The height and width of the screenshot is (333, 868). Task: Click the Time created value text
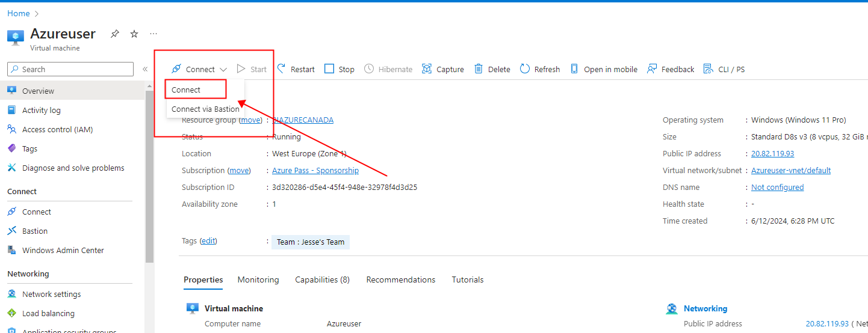(x=793, y=221)
